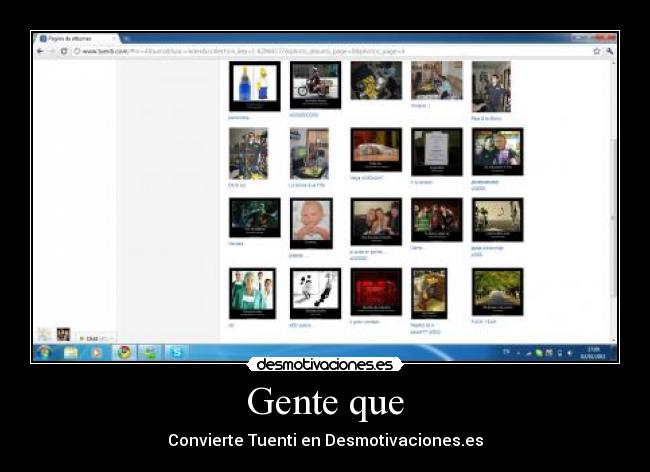
Task: Open the Chat bar at the page bottom
Action: 95,339
